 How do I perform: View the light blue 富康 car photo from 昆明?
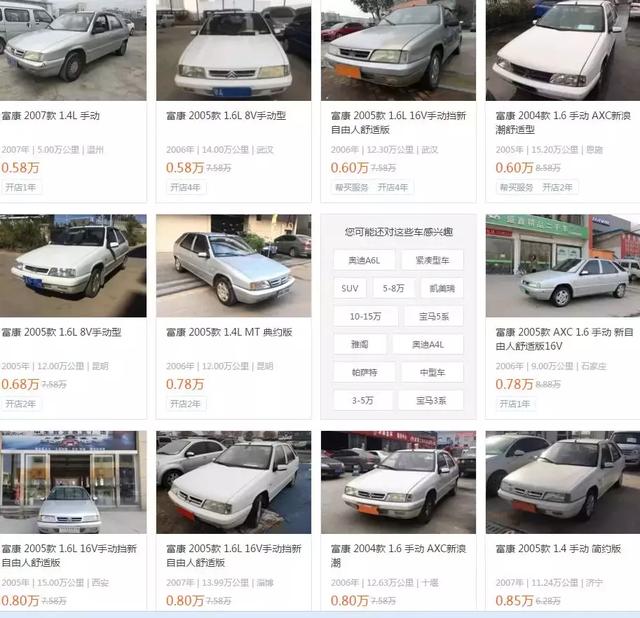pyautogui.click(x=233, y=266)
